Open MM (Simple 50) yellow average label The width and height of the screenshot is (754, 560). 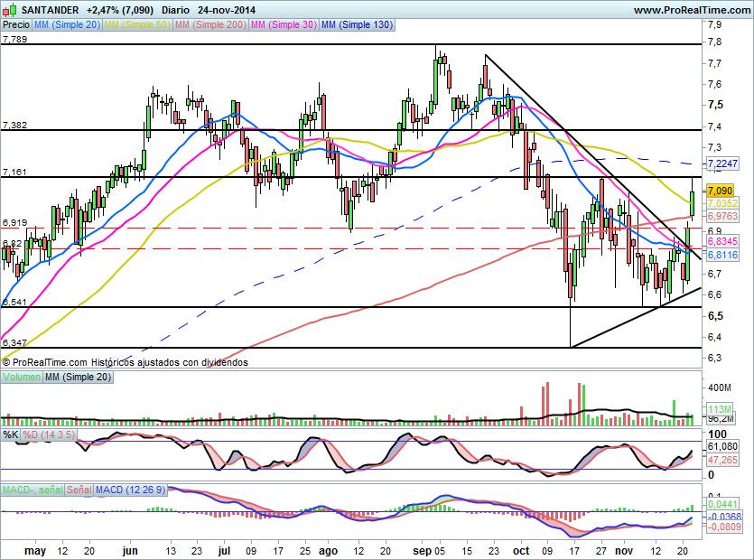coord(137,24)
